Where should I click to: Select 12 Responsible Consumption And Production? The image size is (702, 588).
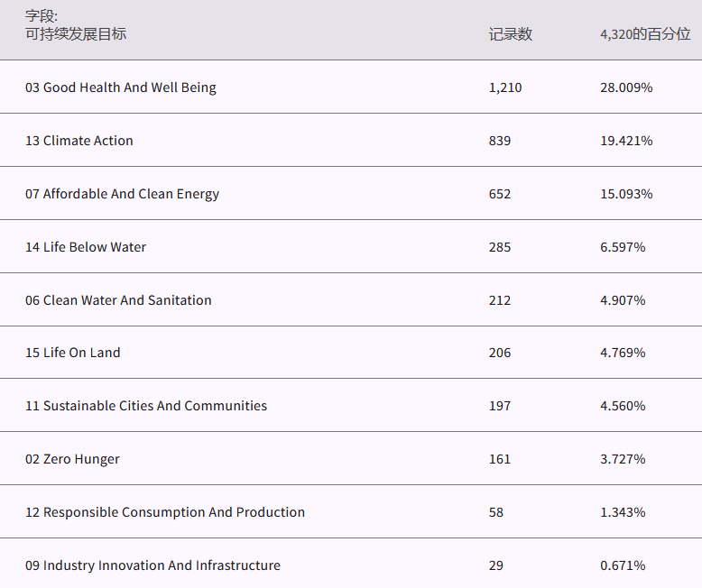(165, 512)
